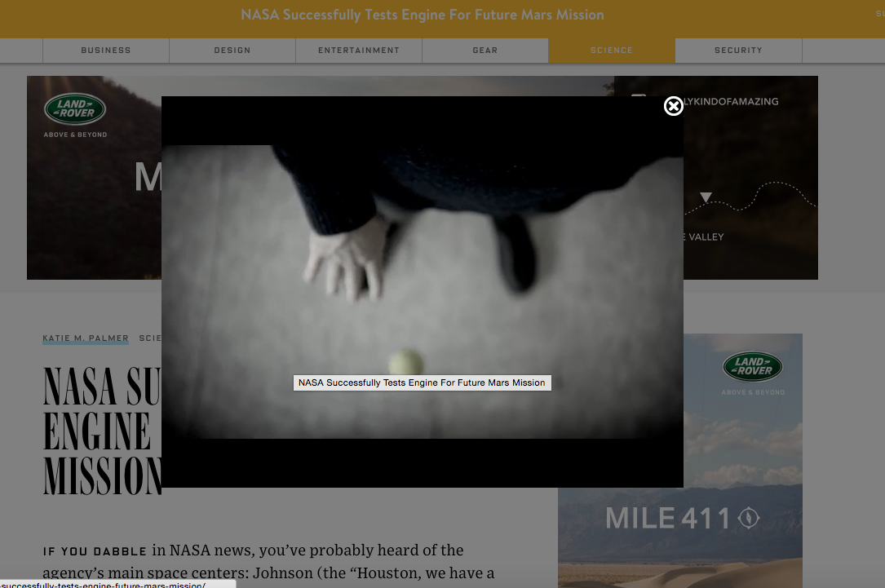Click the triangle route marker in banner ad
Image resolution: width=885 pixels, height=588 pixels.
[706, 197]
